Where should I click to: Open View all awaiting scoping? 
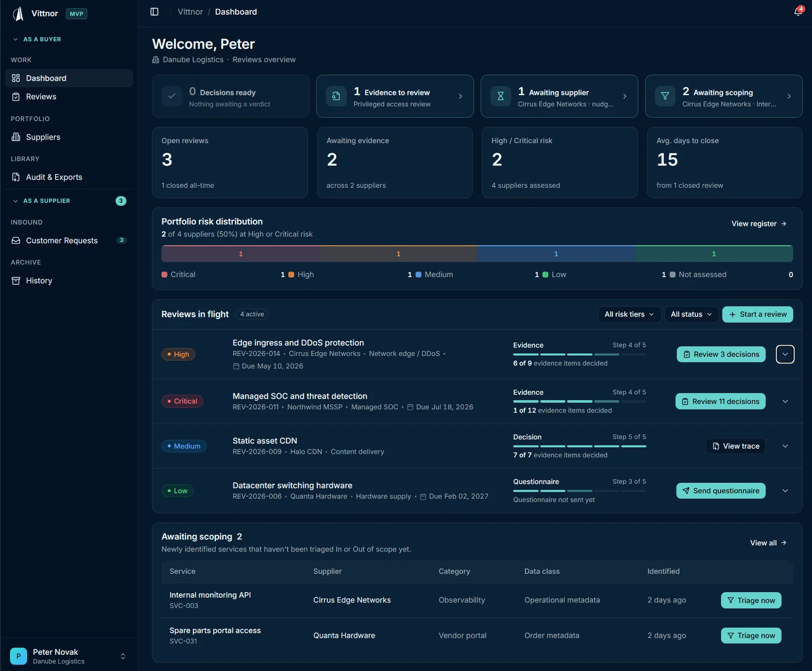coord(768,543)
